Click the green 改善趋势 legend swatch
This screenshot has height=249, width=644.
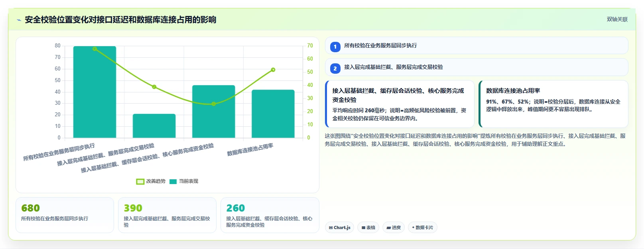140,182
